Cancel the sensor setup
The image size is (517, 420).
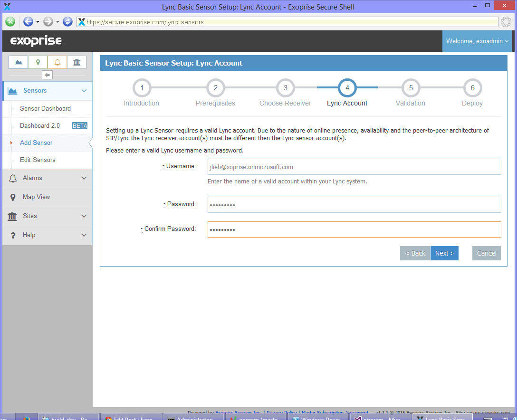pyautogui.click(x=486, y=253)
